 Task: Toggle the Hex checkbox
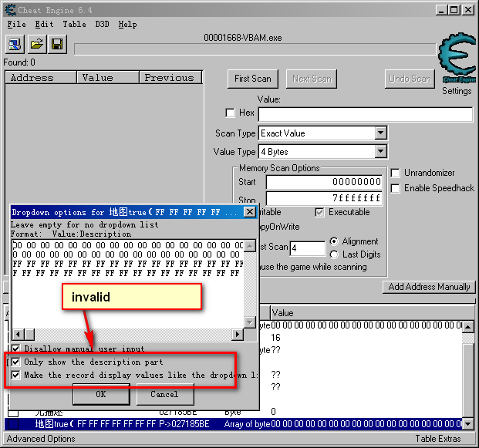coord(230,113)
